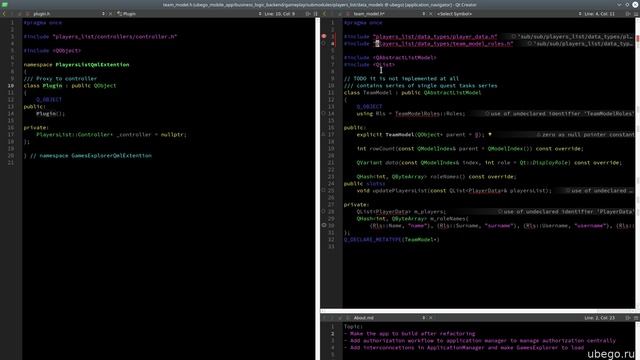Screen dimensions: 640x360
Task: Click Line 4, Col 11 position indicator
Action: pyautogui.click(x=600, y=14)
